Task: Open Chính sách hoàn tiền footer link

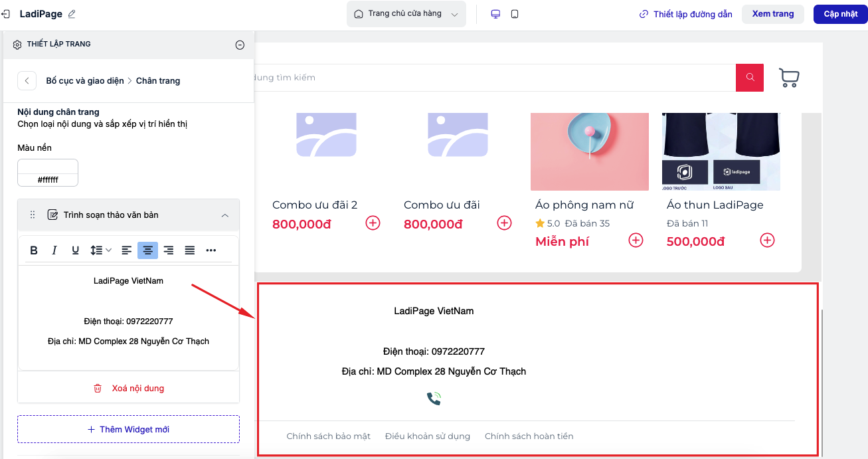Action: coord(529,436)
